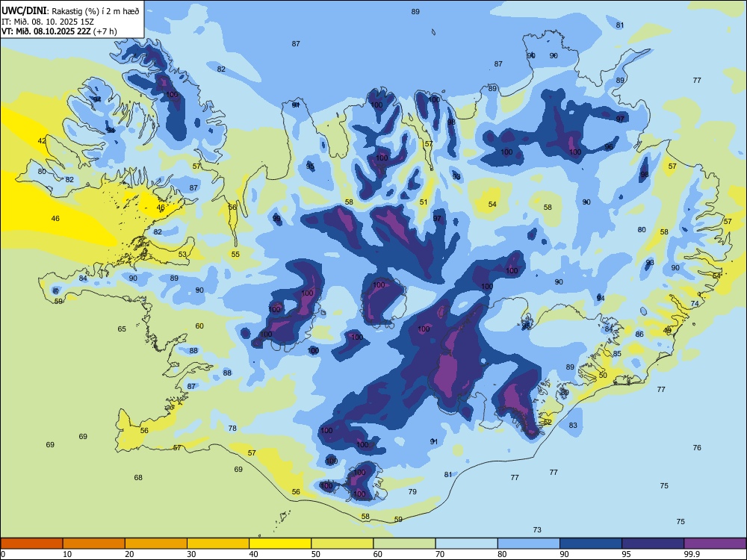Click the legend tick label '30'
The image size is (747, 560).
191,554
